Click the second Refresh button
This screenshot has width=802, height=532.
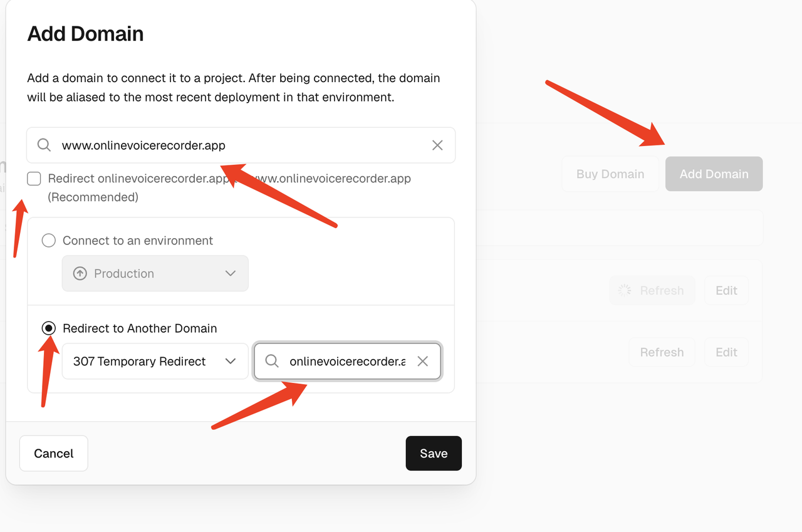click(x=662, y=352)
